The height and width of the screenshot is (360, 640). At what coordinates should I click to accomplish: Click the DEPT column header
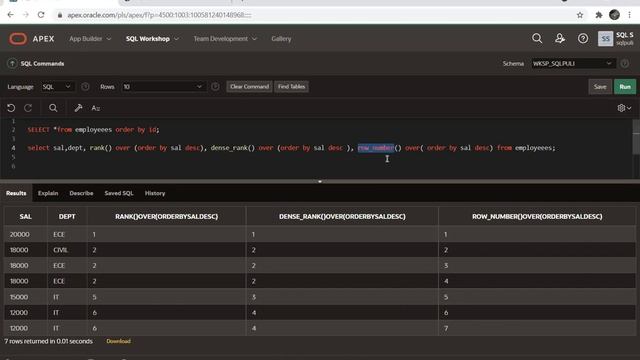pyautogui.click(x=67, y=216)
